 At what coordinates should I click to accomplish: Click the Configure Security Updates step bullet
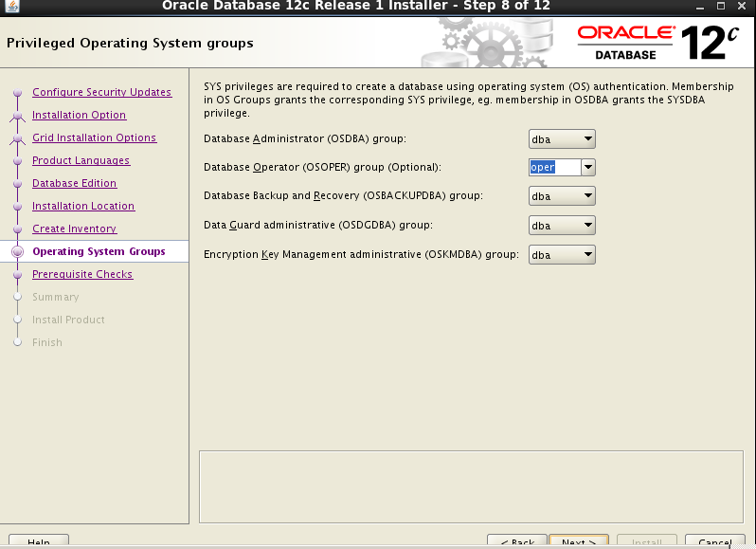[x=18, y=92]
